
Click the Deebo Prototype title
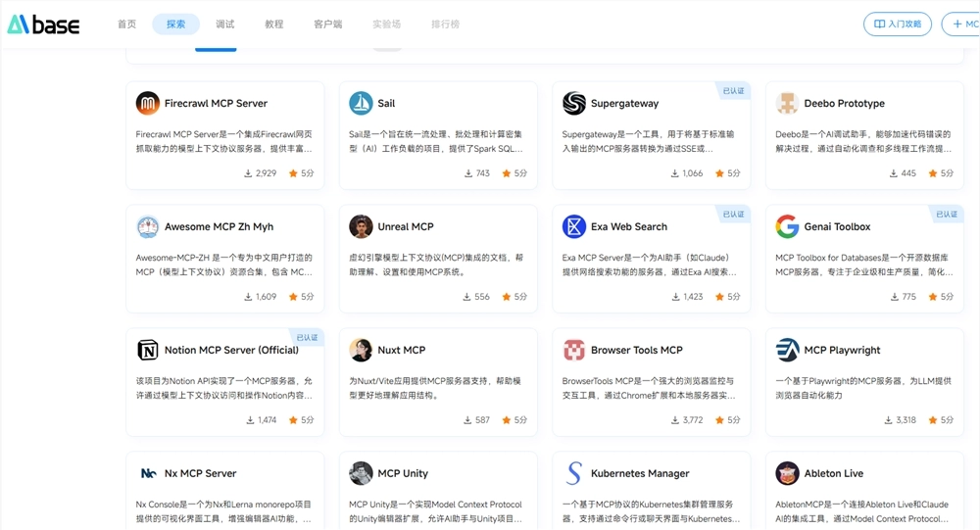tap(844, 103)
